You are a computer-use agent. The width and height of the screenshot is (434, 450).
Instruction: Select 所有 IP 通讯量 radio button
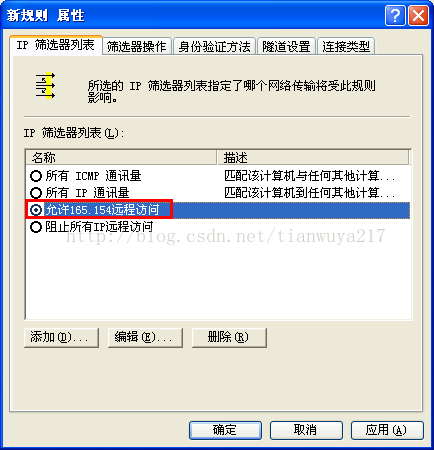(x=36, y=193)
